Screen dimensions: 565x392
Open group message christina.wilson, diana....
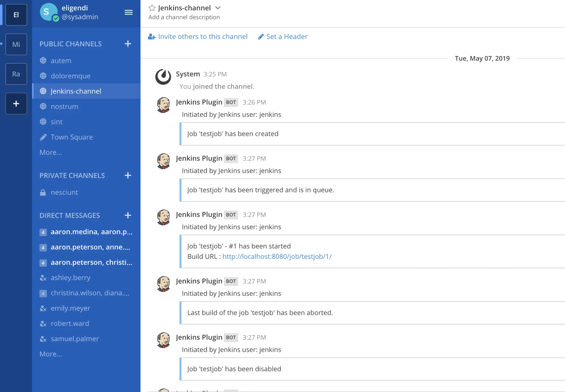86,293
